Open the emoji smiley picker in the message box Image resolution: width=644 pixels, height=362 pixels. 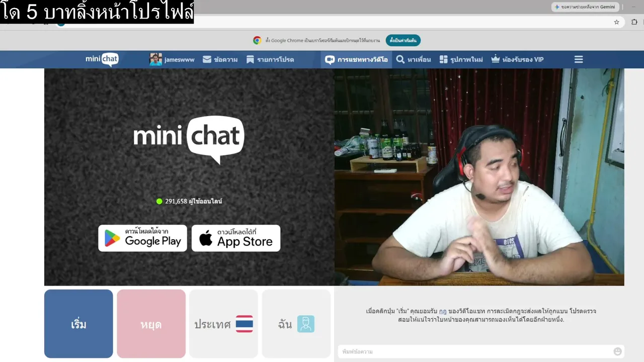point(617,351)
